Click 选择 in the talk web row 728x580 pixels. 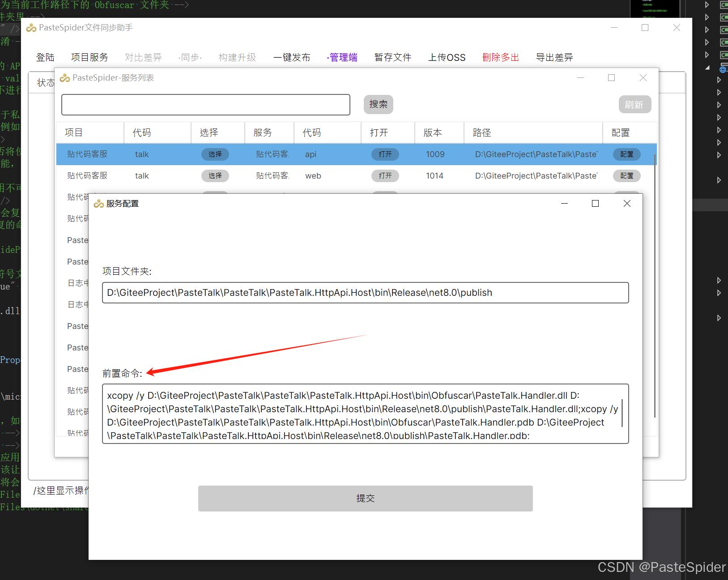[x=215, y=176]
